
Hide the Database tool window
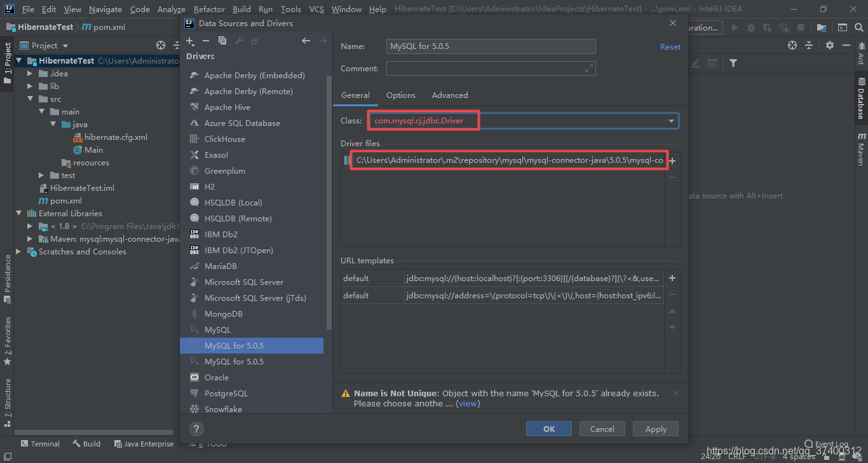coord(846,45)
